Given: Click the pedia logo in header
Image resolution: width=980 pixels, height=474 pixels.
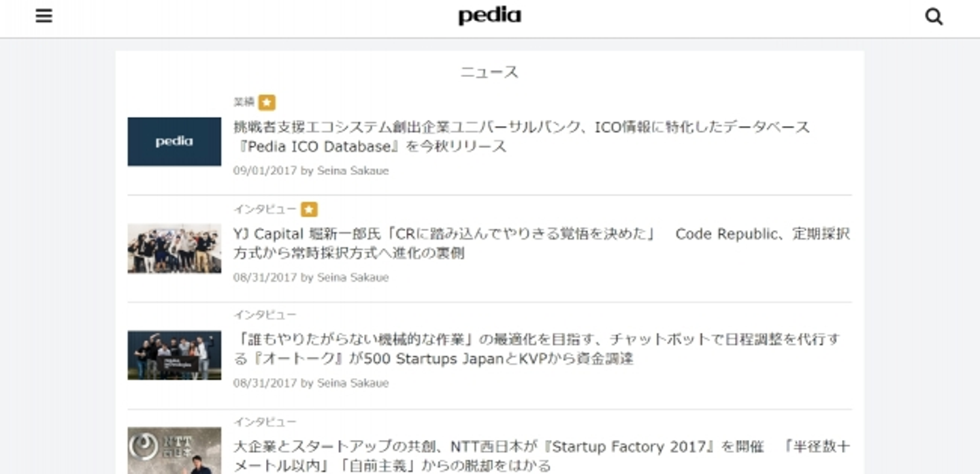Looking at the screenshot, I should (489, 16).
